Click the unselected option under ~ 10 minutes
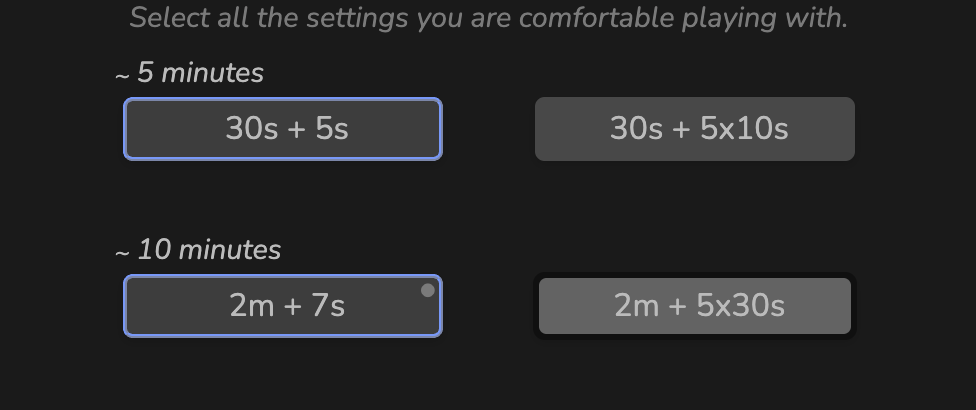The width and height of the screenshot is (976, 410). click(x=695, y=306)
